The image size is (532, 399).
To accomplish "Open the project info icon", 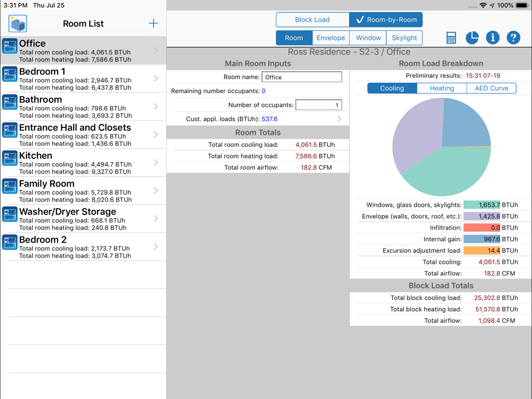I will (x=492, y=37).
